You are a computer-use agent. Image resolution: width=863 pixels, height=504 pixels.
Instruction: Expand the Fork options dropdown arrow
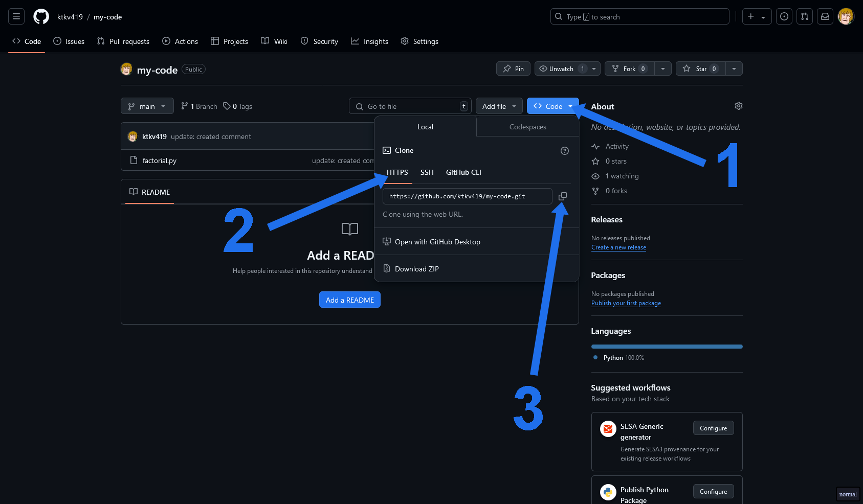(663, 68)
